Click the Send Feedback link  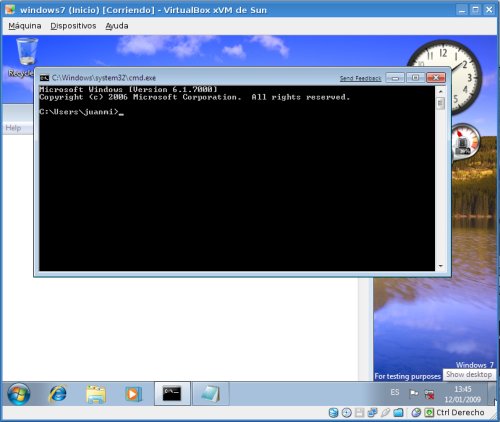pyautogui.click(x=360, y=78)
